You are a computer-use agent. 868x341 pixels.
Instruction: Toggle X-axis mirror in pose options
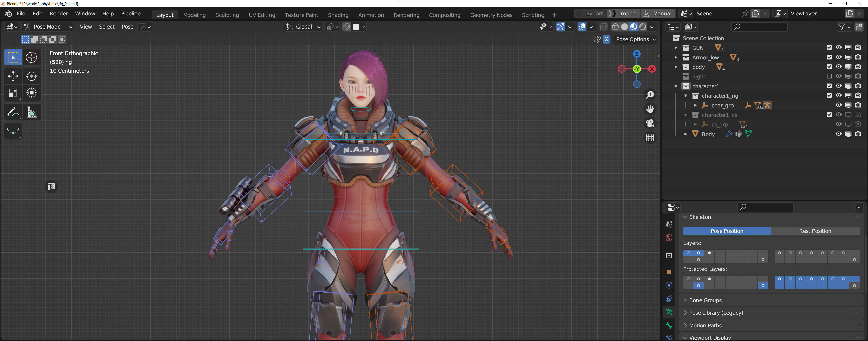click(x=606, y=39)
